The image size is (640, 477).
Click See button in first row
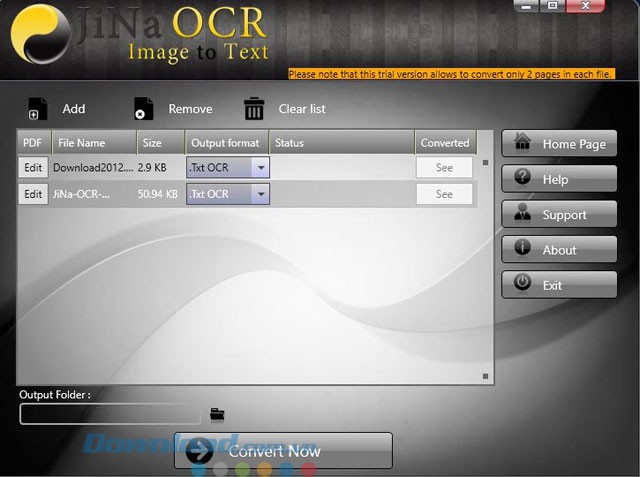pyautogui.click(x=444, y=168)
